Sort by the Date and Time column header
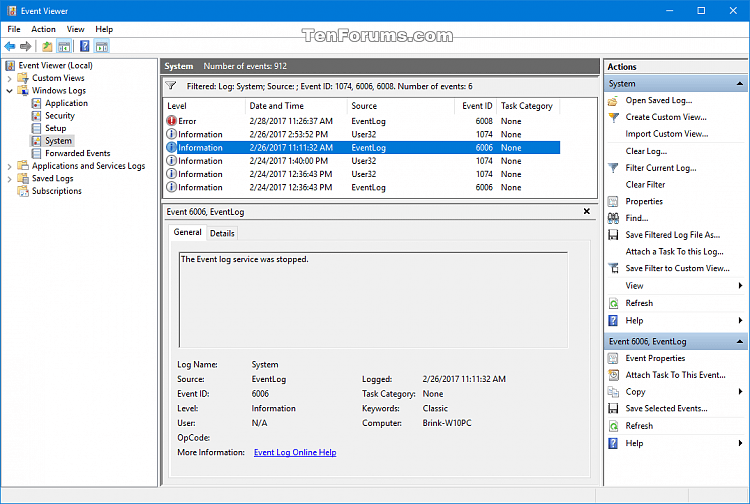The width and height of the screenshot is (750, 504). coord(297,106)
